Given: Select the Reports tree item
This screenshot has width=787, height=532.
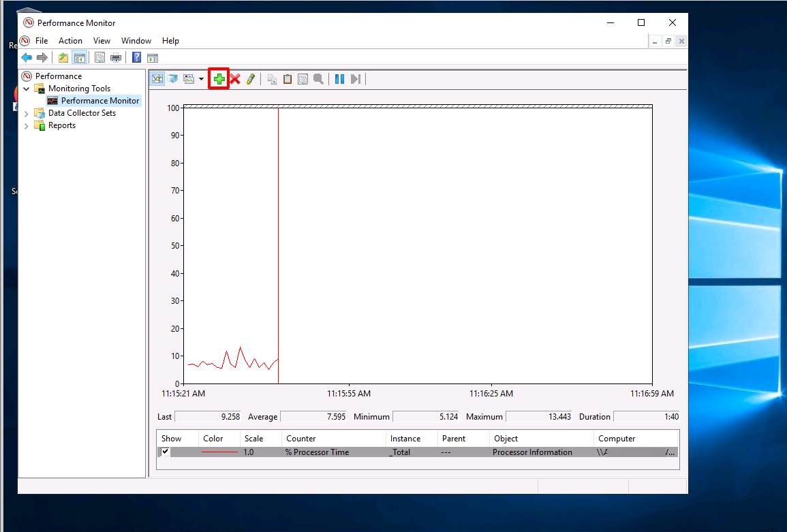Looking at the screenshot, I should (x=62, y=125).
